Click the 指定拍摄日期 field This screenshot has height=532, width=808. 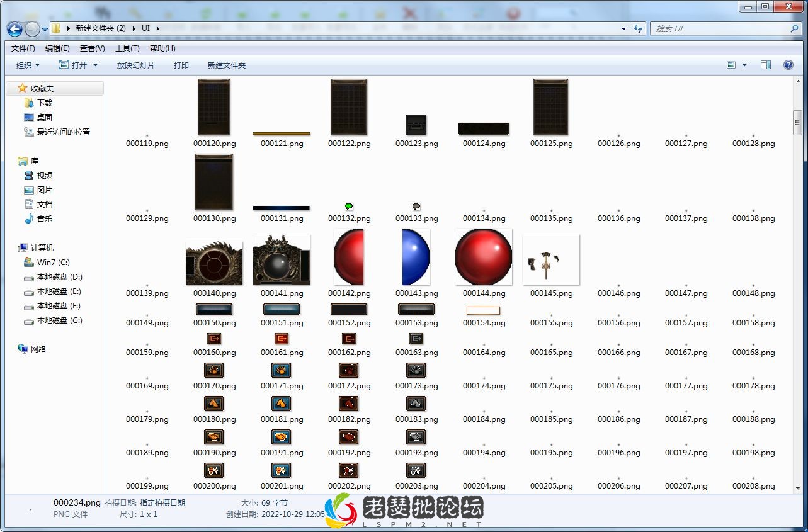162,503
